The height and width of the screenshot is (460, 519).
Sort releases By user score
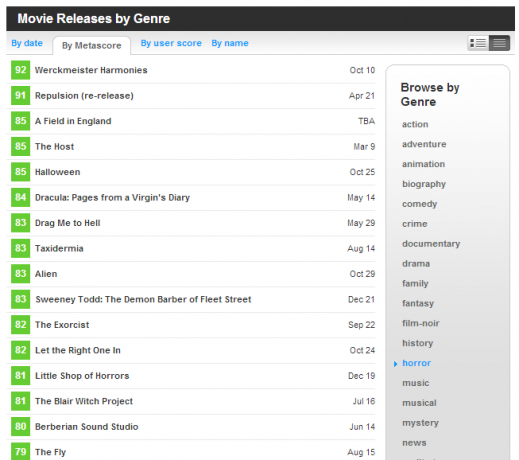point(171,43)
